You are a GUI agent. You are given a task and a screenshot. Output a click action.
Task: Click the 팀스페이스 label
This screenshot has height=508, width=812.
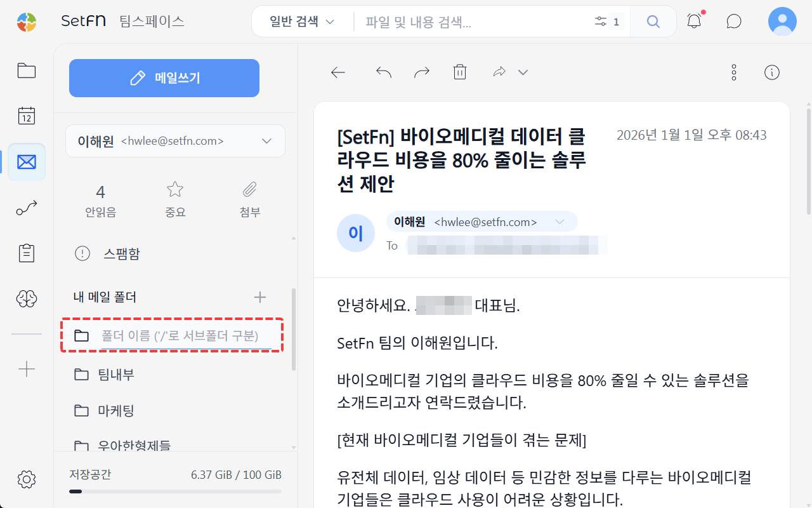point(152,22)
